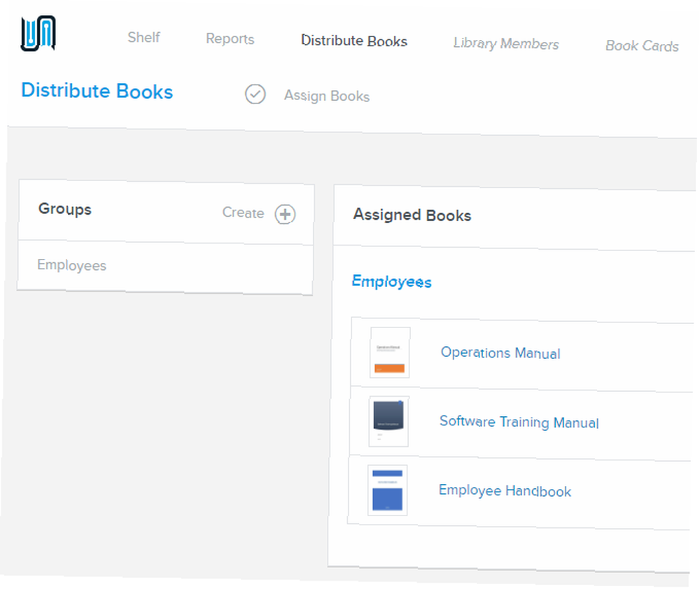Click the Create text in Groups
The height and width of the screenshot is (589, 700).
[x=244, y=213]
